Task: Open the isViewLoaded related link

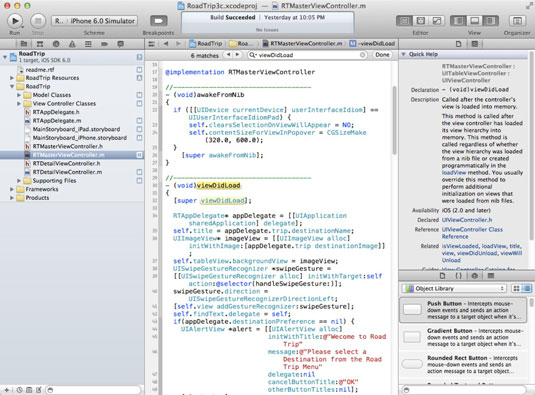Action: pos(460,246)
